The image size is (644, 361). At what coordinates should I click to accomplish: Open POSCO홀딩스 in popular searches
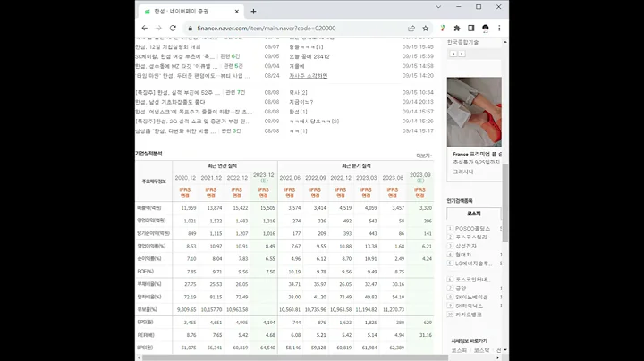click(x=473, y=229)
